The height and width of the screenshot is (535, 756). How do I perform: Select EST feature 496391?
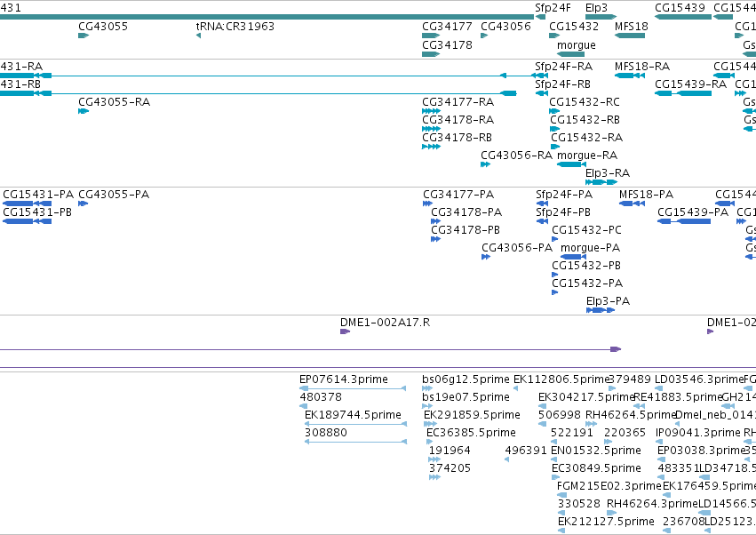coord(526,451)
